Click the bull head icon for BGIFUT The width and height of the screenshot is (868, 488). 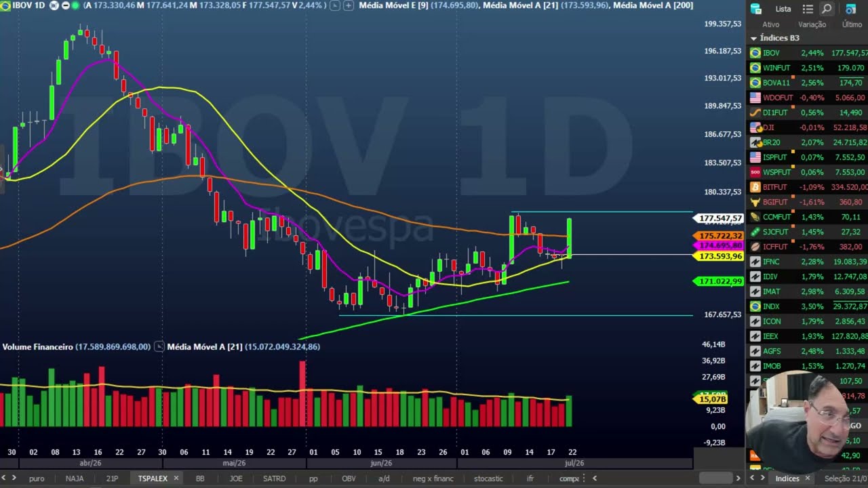point(755,202)
